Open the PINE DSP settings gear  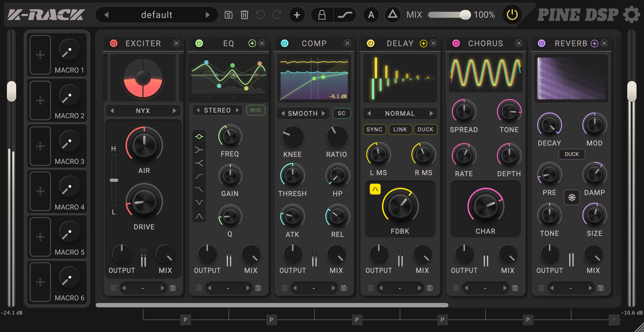pyautogui.click(x=632, y=15)
